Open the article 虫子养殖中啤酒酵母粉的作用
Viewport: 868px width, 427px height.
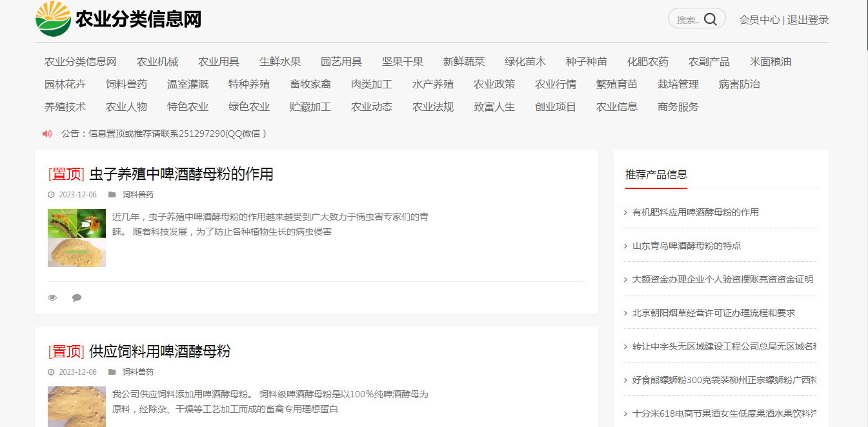[181, 174]
